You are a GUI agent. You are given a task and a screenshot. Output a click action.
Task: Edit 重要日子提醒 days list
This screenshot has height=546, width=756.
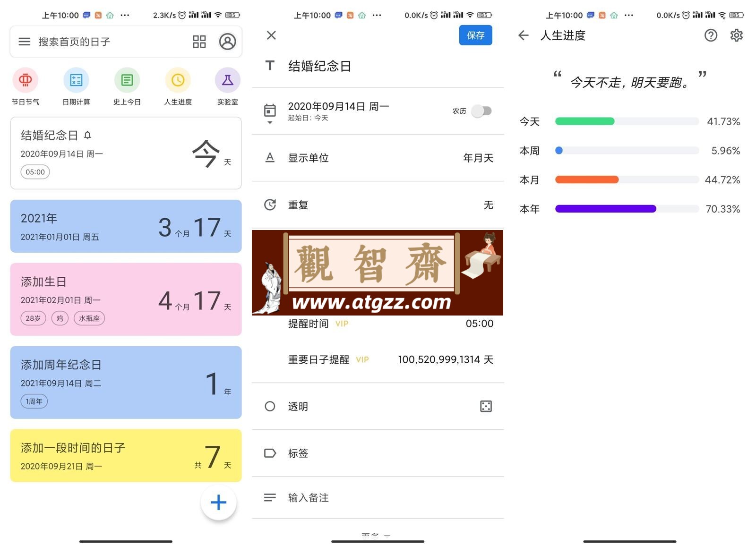(x=446, y=359)
